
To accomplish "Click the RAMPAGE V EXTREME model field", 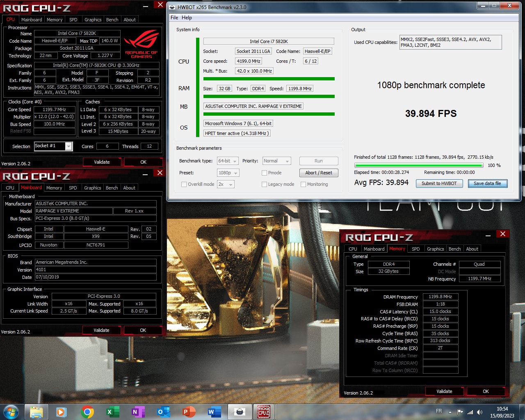I will pyautogui.click(x=73, y=211).
